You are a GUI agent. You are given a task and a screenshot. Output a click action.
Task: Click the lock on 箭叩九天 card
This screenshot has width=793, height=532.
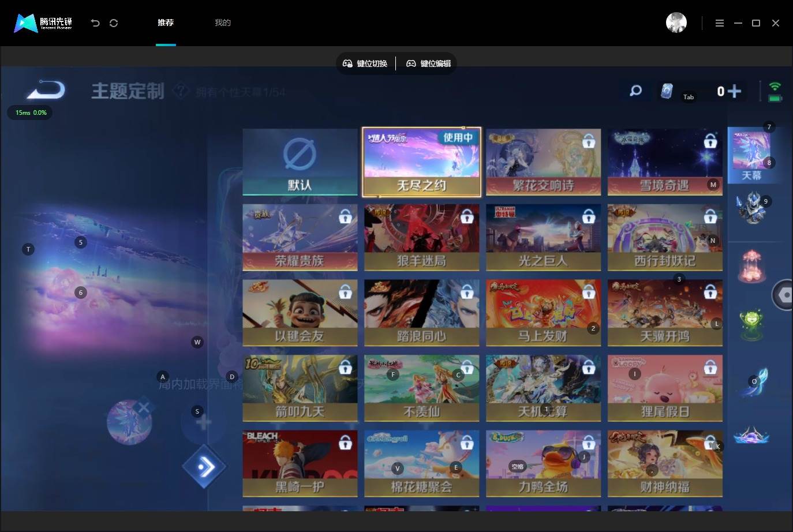pos(345,367)
